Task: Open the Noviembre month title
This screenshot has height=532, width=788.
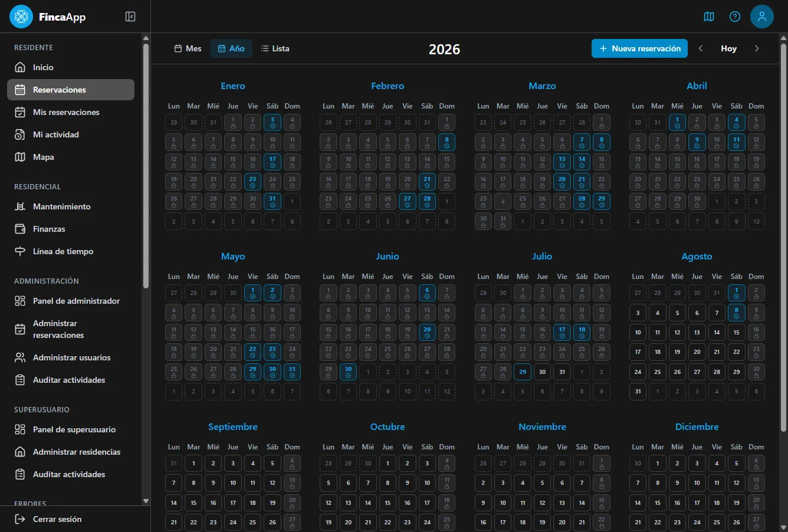Action: point(542,426)
